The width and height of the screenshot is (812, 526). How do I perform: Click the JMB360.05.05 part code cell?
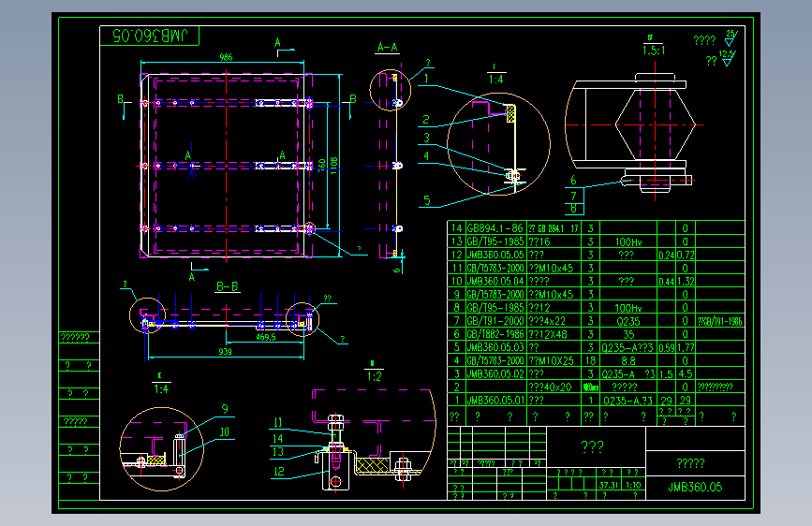coord(495,255)
